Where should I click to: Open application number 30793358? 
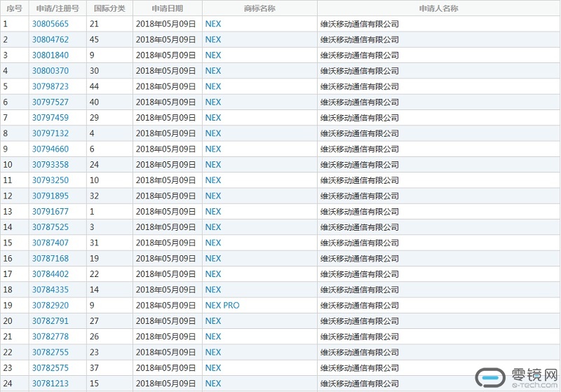coord(50,165)
